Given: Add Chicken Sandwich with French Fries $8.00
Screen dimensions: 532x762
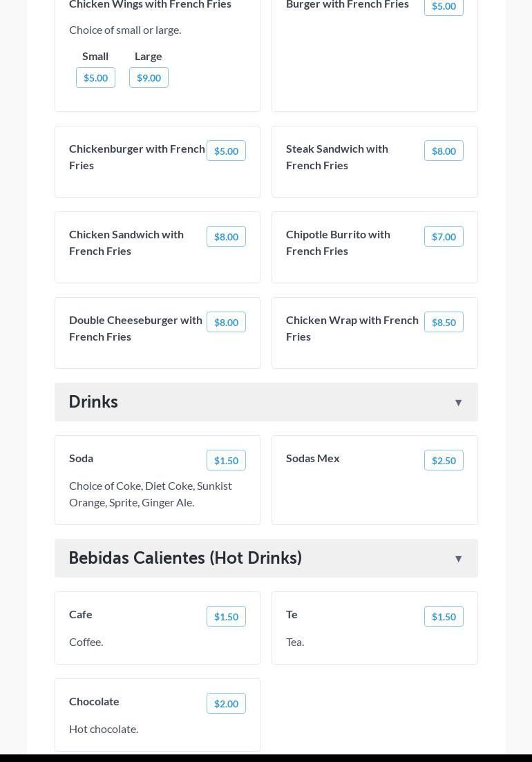Looking at the screenshot, I should coord(226,236).
